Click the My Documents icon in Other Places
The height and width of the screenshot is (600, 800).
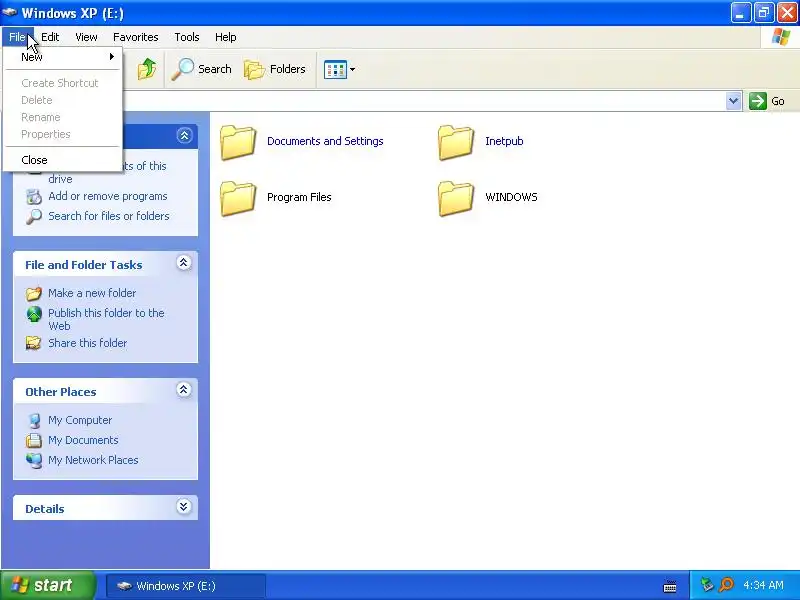click(34, 440)
